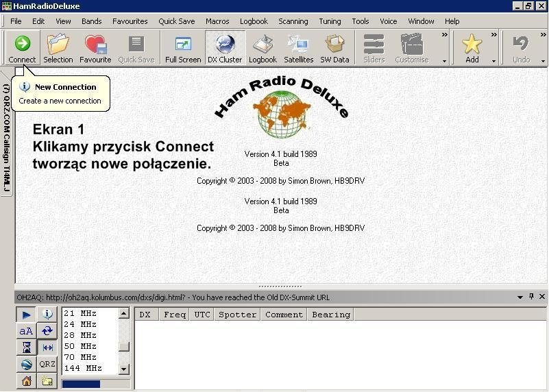549x392 pixels.
Task: Open dropdown arrow beside Undo button
Action: (543, 61)
